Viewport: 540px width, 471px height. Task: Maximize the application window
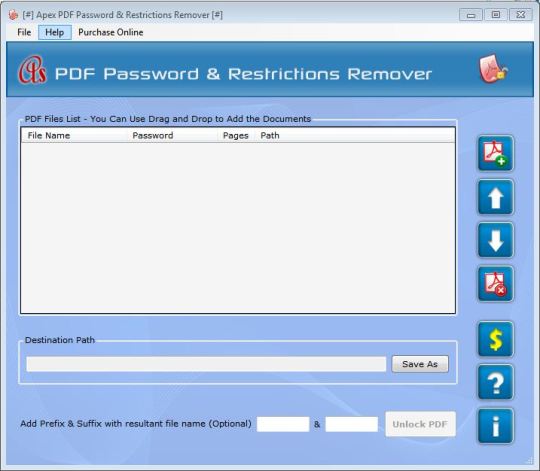pos(496,15)
